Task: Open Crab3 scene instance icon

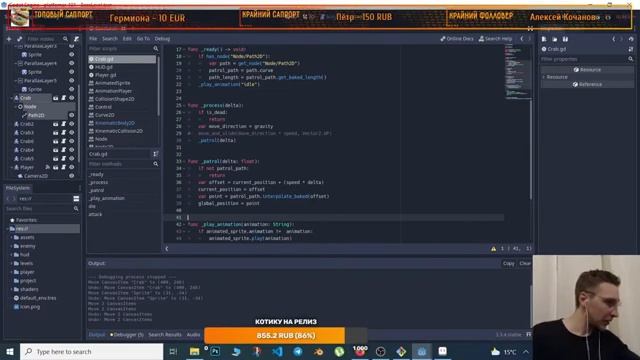Action: (x=56, y=132)
